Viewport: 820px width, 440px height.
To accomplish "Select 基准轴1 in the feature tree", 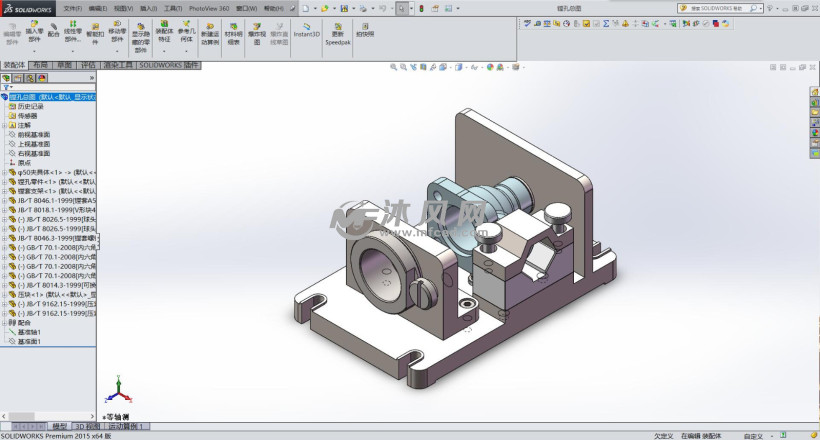I will pyautogui.click(x=31, y=332).
